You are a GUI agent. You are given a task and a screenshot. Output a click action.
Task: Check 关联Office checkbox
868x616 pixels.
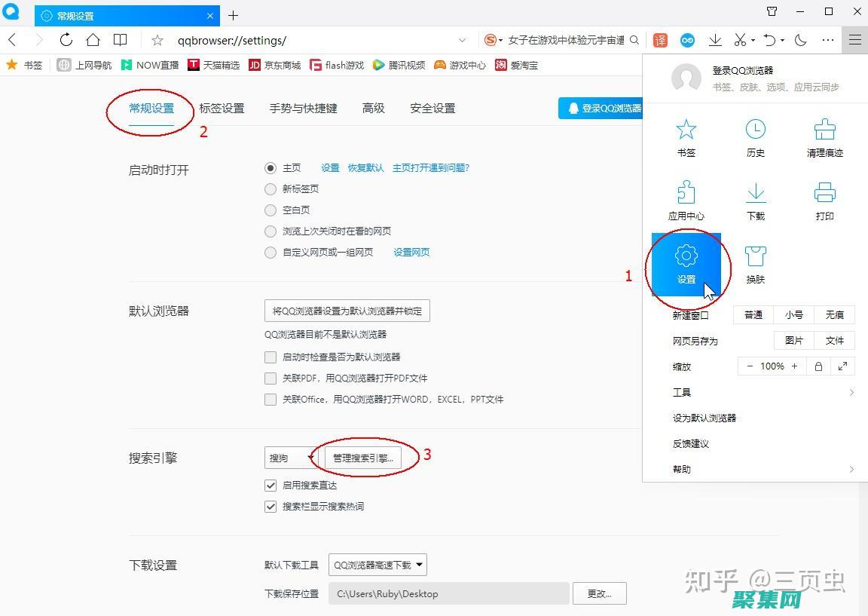click(270, 399)
